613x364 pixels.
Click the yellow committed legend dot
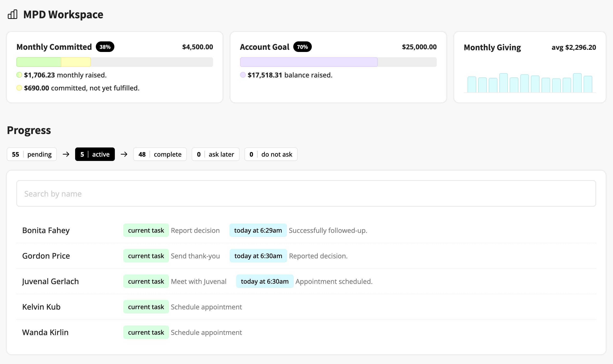click(x=19, y=88)
